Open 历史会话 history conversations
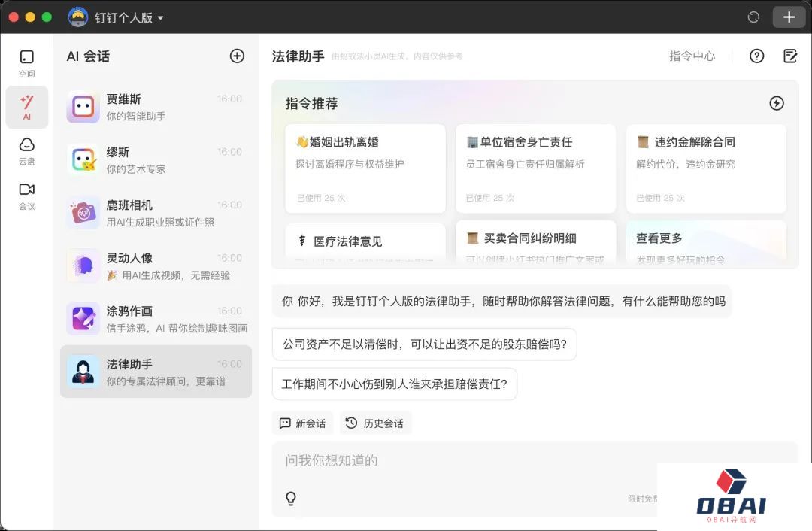Screen dimensions: 812x531 pyautogui.click(x=375, y=423)
